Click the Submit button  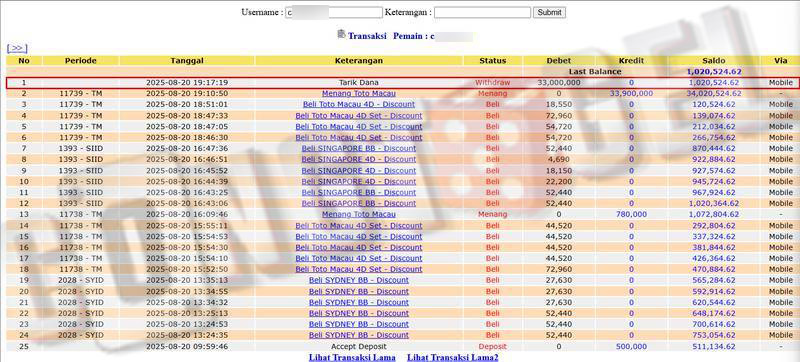(549, 12)
